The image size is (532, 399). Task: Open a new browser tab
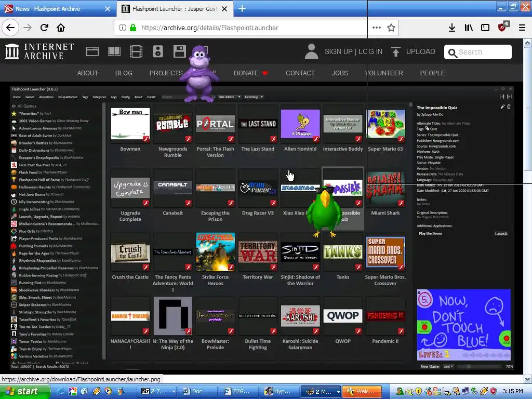242,8
